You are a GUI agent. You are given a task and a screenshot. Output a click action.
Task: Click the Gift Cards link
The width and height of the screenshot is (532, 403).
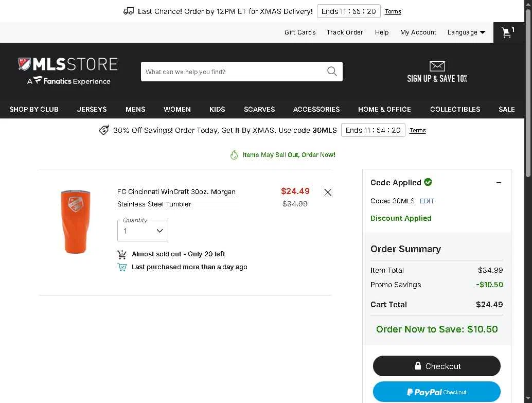point(300,32)
